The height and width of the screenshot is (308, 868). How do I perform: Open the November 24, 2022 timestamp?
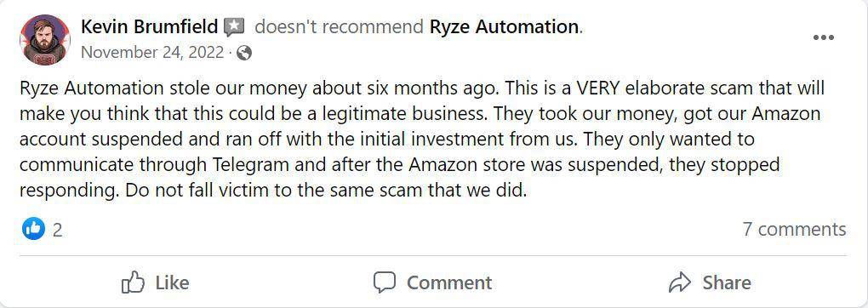[x=152, y=53]
